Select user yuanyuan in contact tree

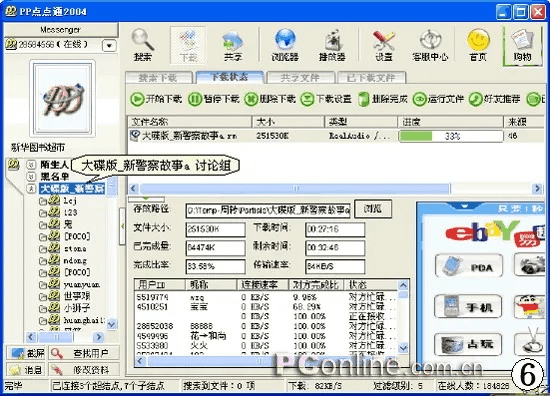point(81,284)
